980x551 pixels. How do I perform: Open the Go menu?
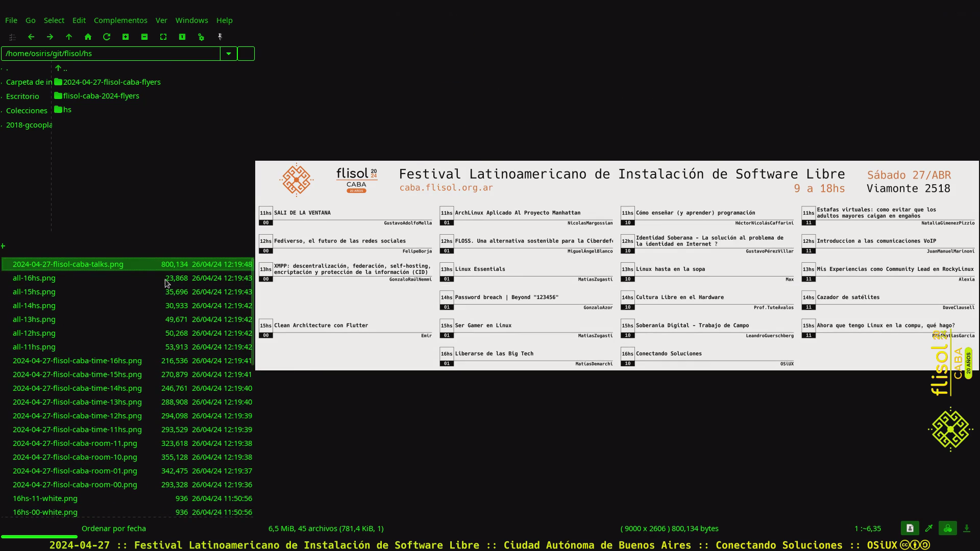(31, 20)
